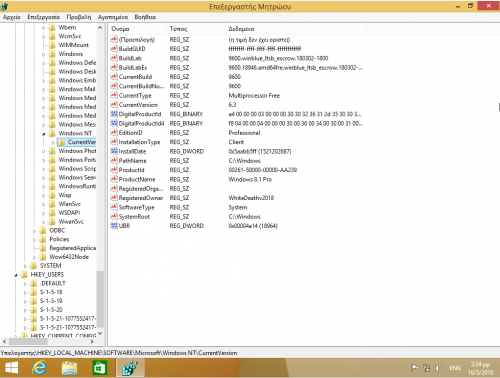Select the DigitalProductId binary value icon
Viewport: 500px width, 378px height.
pyautogui.click(x=114, y=114)
